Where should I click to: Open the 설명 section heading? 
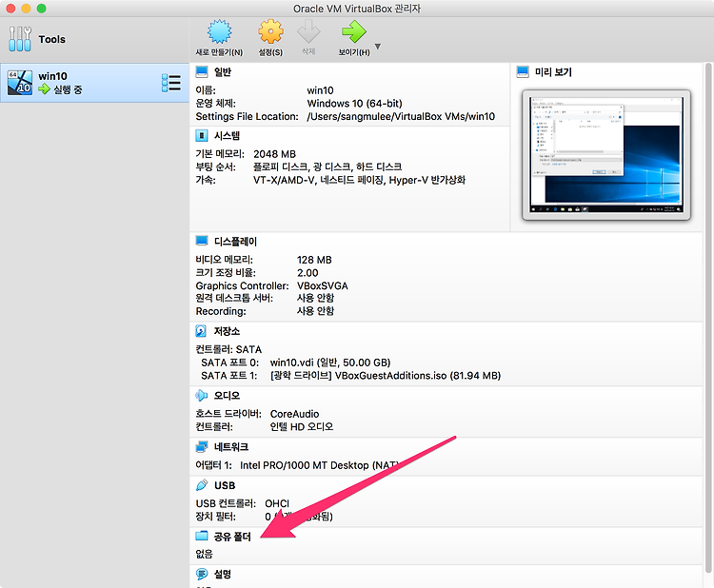[x=223, y=574]
